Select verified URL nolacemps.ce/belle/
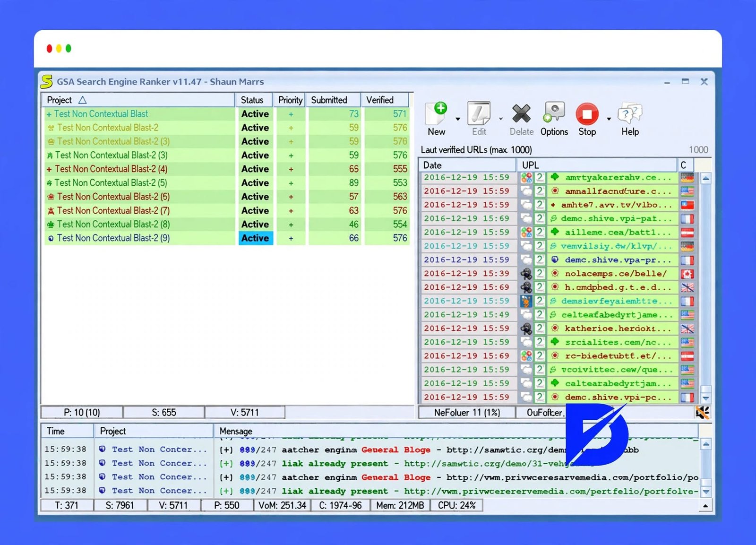The width and height of the screenshot is (756, 545). coord(615,273)
